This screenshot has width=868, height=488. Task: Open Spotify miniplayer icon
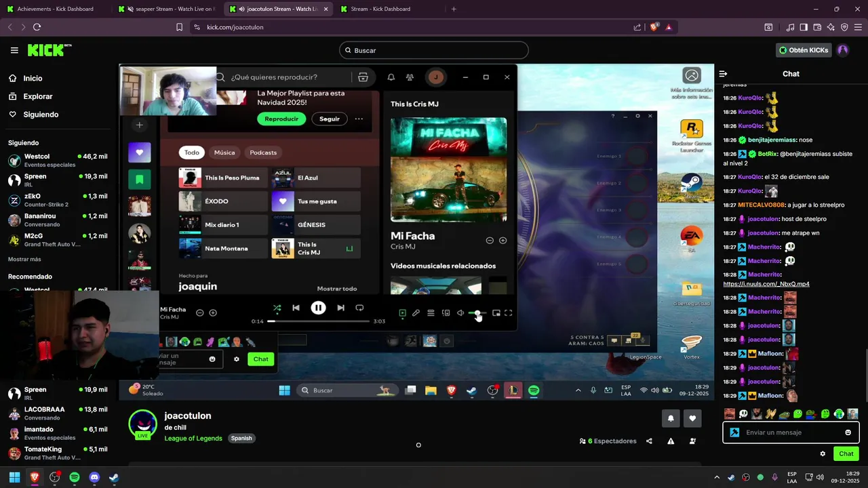(496, 313)
